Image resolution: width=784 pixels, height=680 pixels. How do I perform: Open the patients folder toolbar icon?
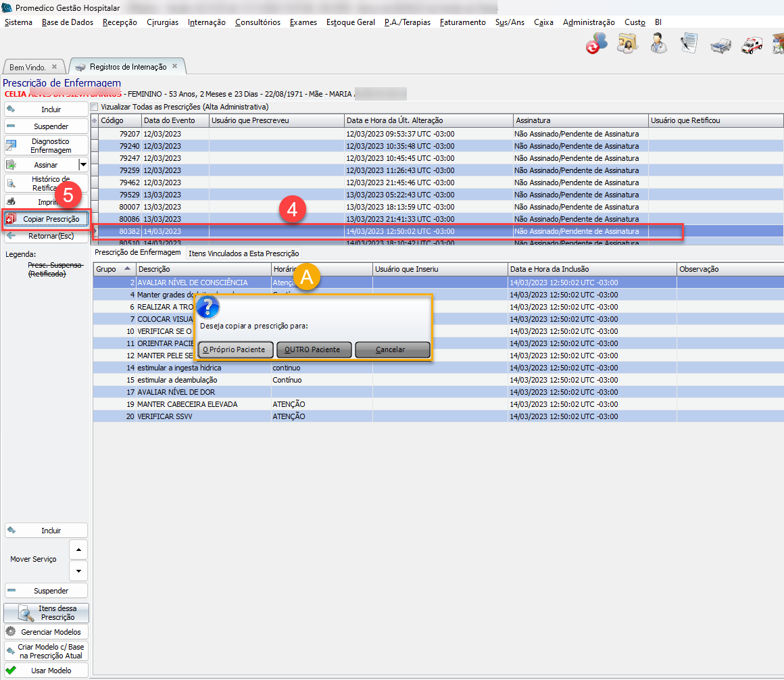tap(628, 44)
